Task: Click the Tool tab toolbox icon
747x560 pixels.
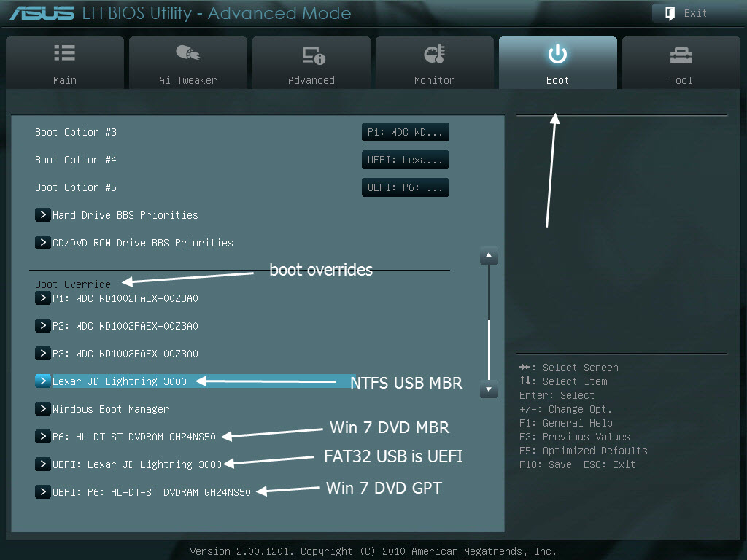Action: point(681,55)
